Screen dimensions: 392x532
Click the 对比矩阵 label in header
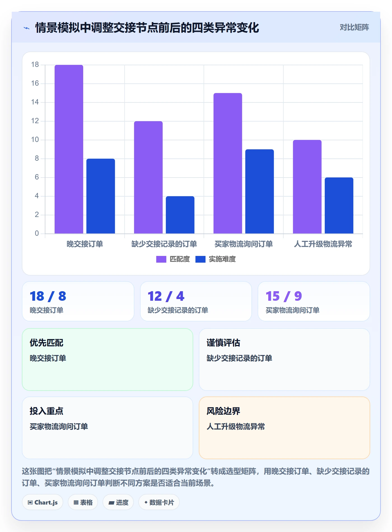point(354,27)
